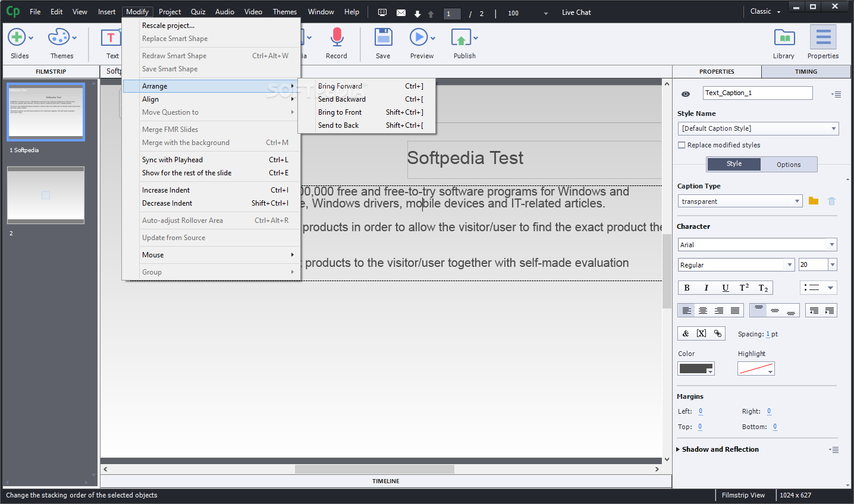Screen dimensions: 854x504
Task: Apply subscript formatting
Action: point(763,288)
